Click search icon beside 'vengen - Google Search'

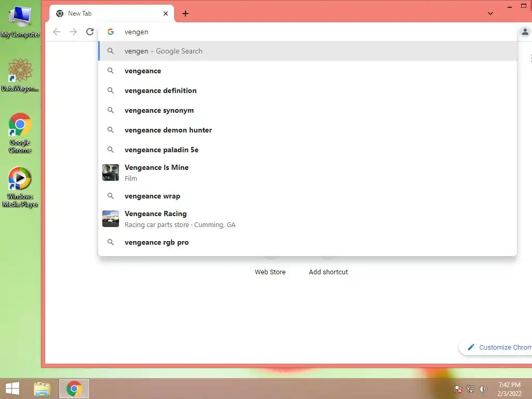click(111, 51)
